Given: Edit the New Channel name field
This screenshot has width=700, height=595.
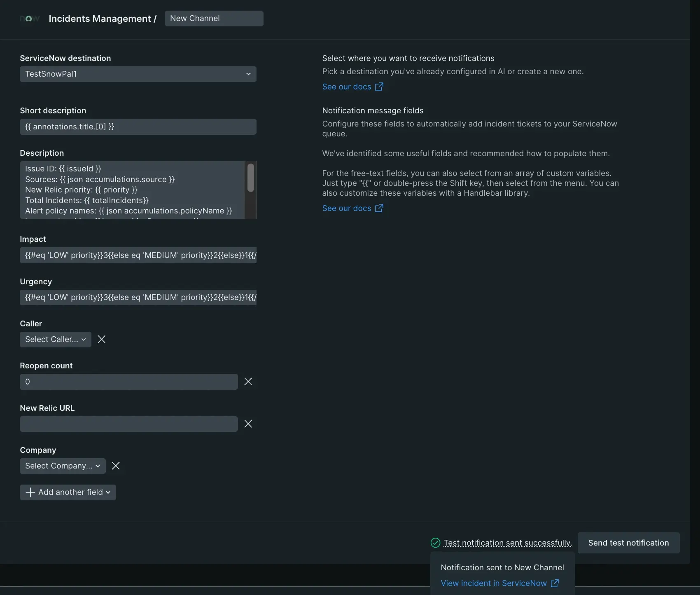Looking at the screenshot, I should coord(214,19).
